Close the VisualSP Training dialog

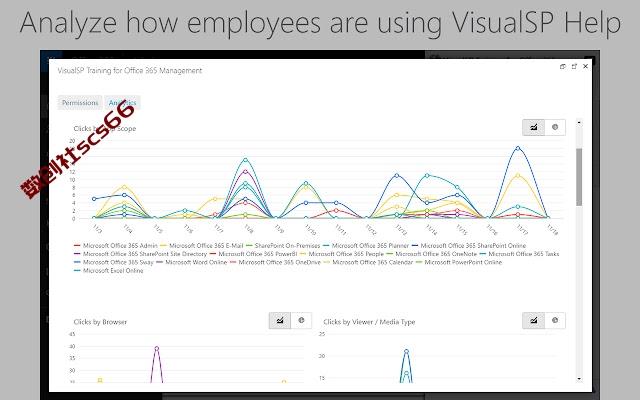coord(585,66)
